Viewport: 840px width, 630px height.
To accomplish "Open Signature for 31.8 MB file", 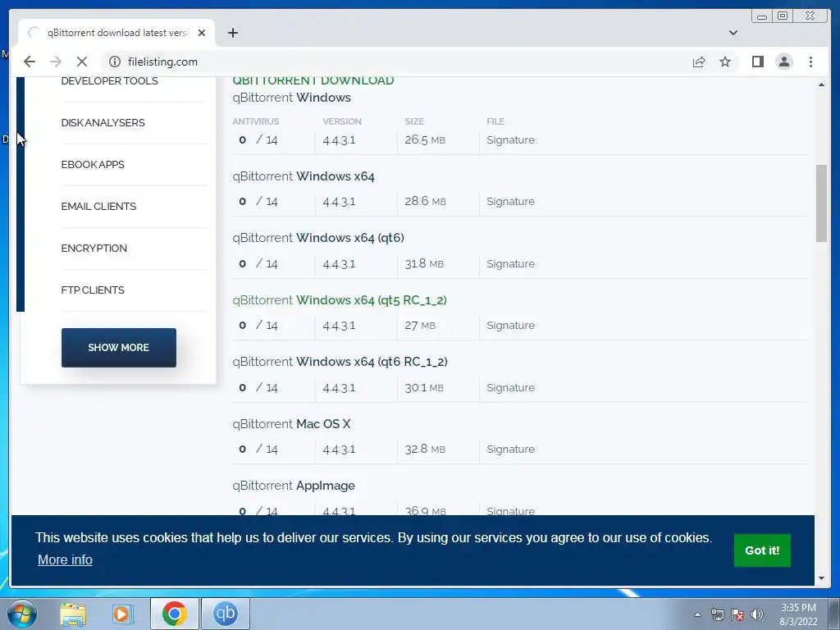I will (510, 263).
